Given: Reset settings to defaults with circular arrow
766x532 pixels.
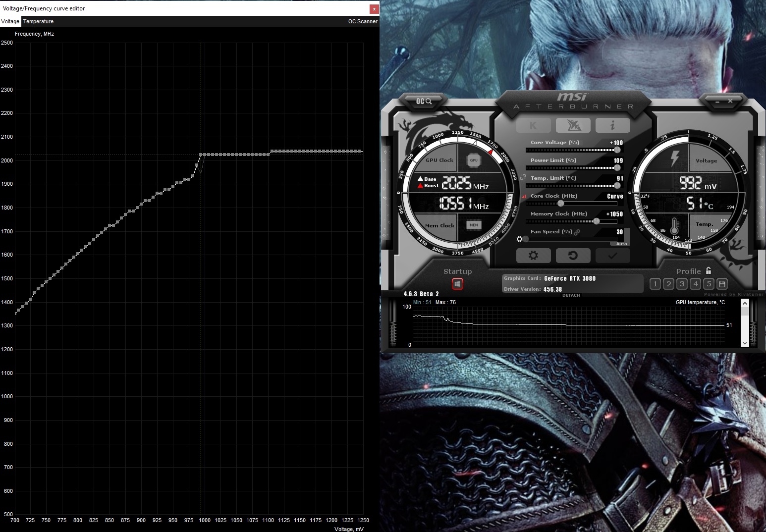Looking at the screenshot, I should pyautogui.click(x=573, y=256).
